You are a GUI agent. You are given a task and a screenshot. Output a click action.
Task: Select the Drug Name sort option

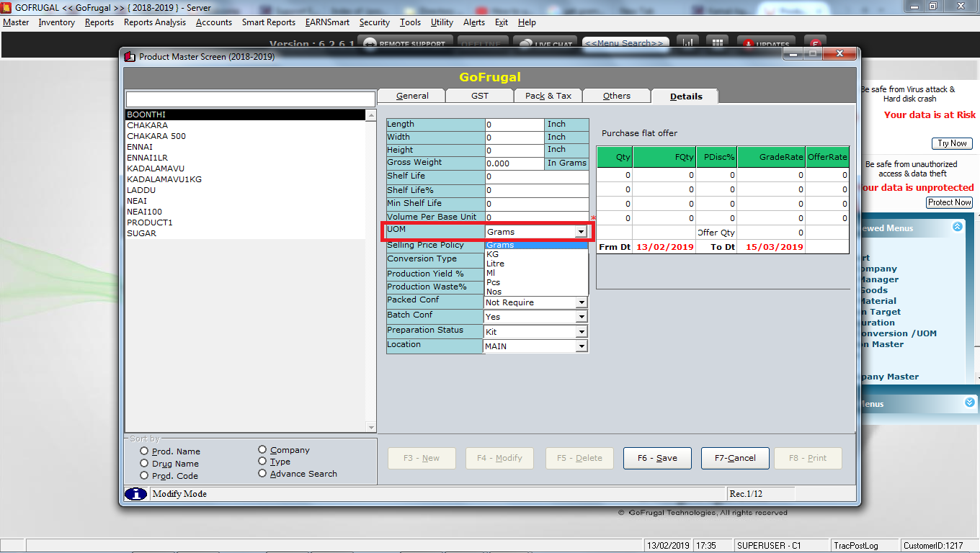[x=144, y=464]
